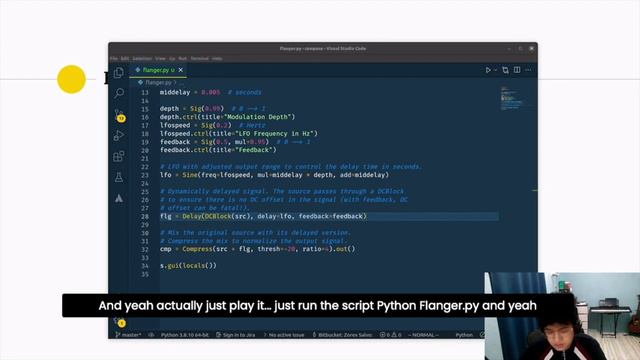Select Python 3.8.10 64-bit interpreter in status bar
The width and height of the screenshot is (640, 360).
click(184, 335)
